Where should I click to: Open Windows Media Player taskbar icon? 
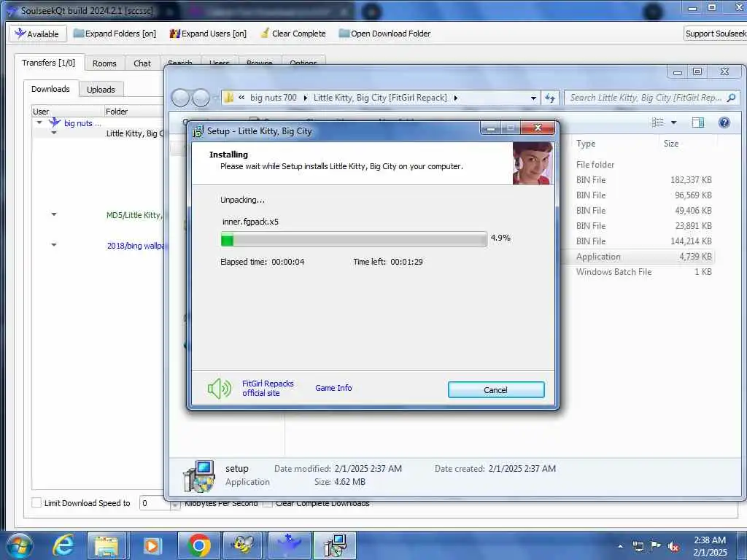[x=152, y=545]
